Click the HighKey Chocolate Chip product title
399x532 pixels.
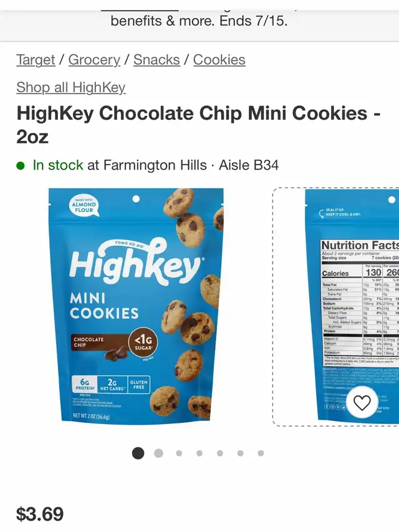tap(198, 125)
